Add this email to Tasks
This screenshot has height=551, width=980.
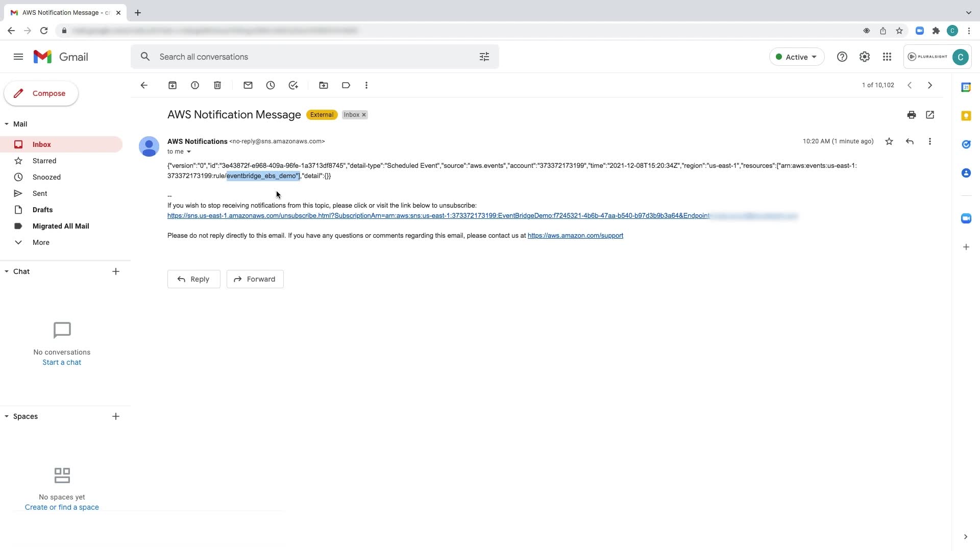coord(293,85)
